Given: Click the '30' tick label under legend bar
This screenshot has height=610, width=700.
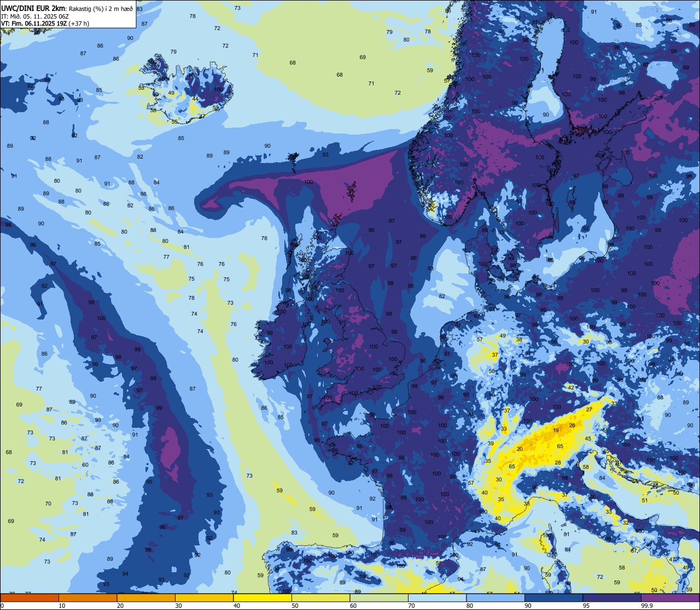Looking at the screenshot, I should coord(178,606).
